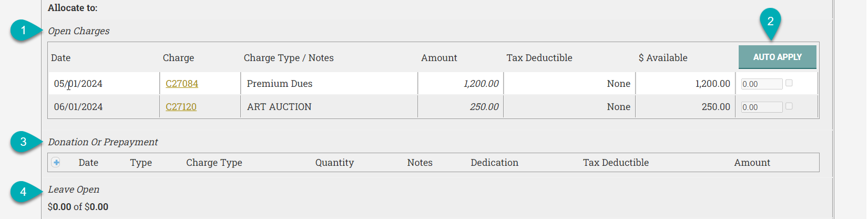Select the 05/01/2024 date cell

(x=78, y=84)
